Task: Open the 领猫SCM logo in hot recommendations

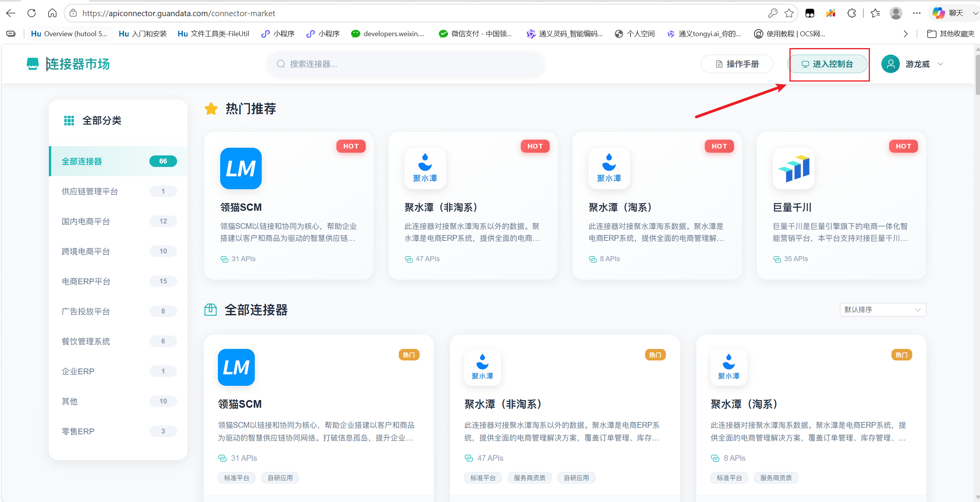Action: tap(241, 168)
